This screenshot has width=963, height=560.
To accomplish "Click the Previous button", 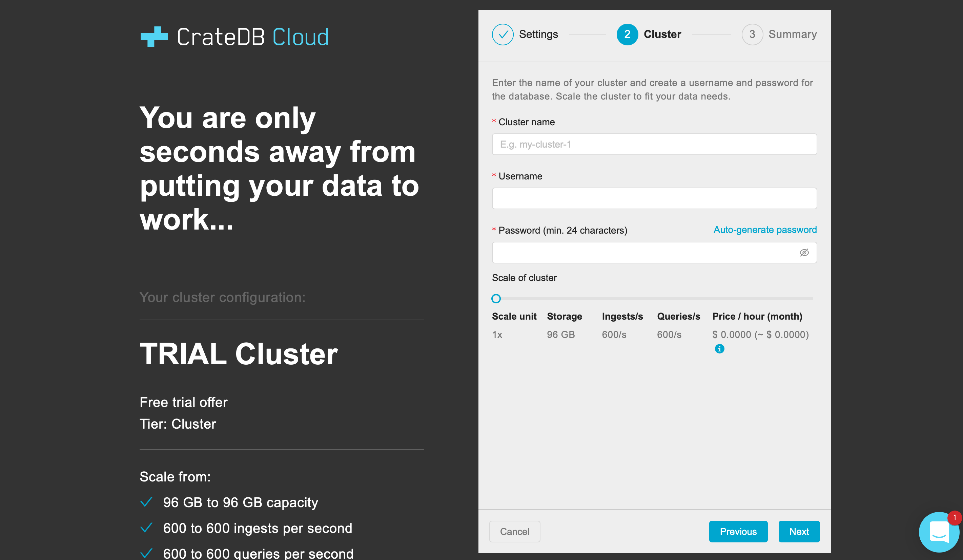I will [x=738, y=531].
